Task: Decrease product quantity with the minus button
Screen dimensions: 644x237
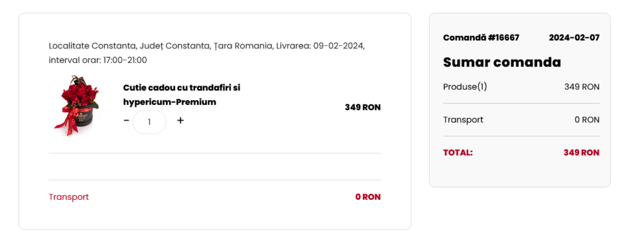Action: (126, 120)
